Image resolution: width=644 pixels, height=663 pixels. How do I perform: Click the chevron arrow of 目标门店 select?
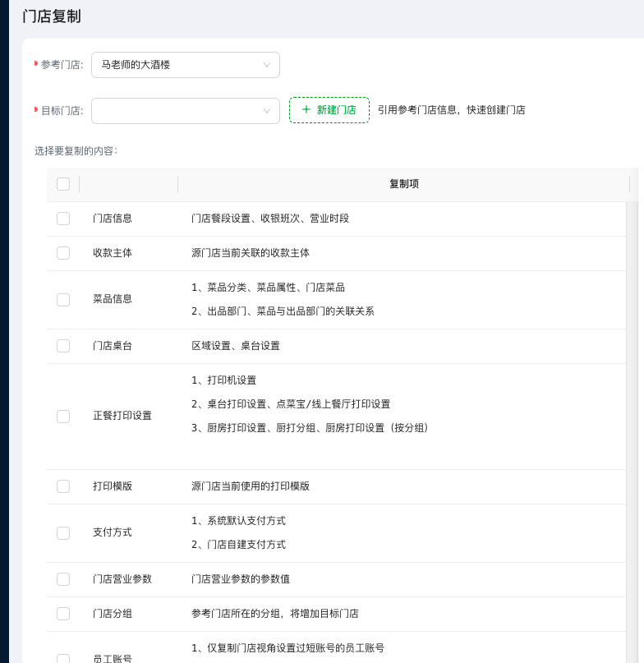coord(267,111)
